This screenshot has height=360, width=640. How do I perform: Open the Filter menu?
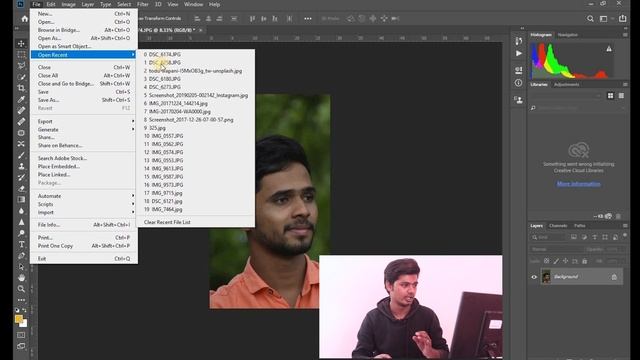point(142,4)
